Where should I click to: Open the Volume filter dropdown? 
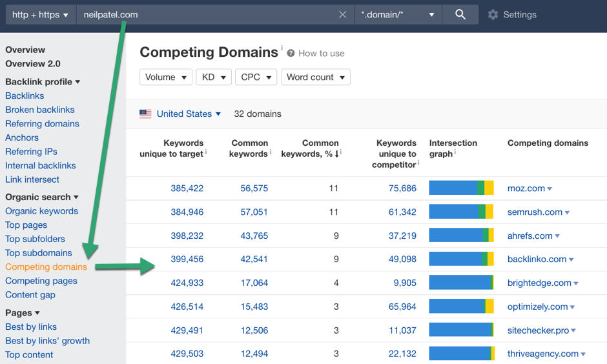(x=166, y=77)
